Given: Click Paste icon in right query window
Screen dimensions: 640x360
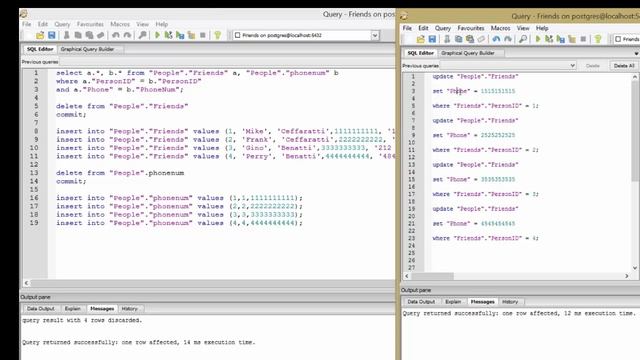Looking at the screenshot, I should pos(470,39).
